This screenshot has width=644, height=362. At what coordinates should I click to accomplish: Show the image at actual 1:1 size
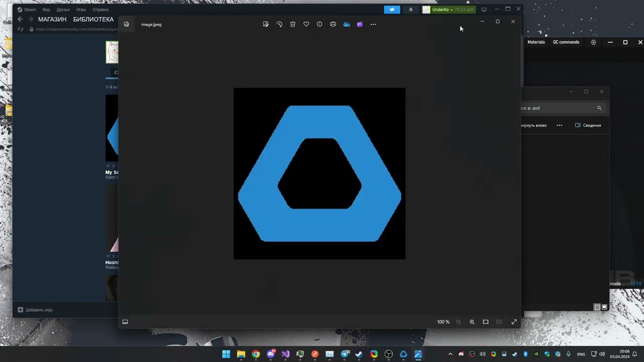pos(499,322)
